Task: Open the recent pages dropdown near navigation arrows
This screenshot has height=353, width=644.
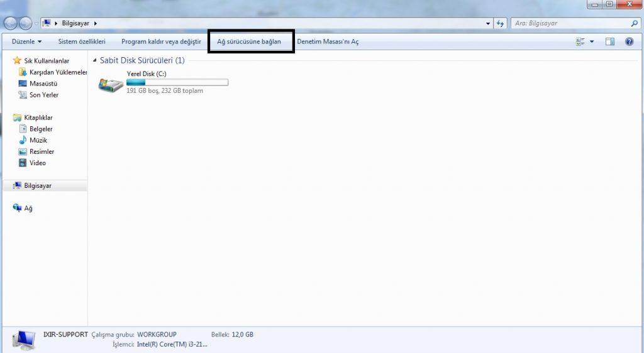Action: click(x=36, y=23)
